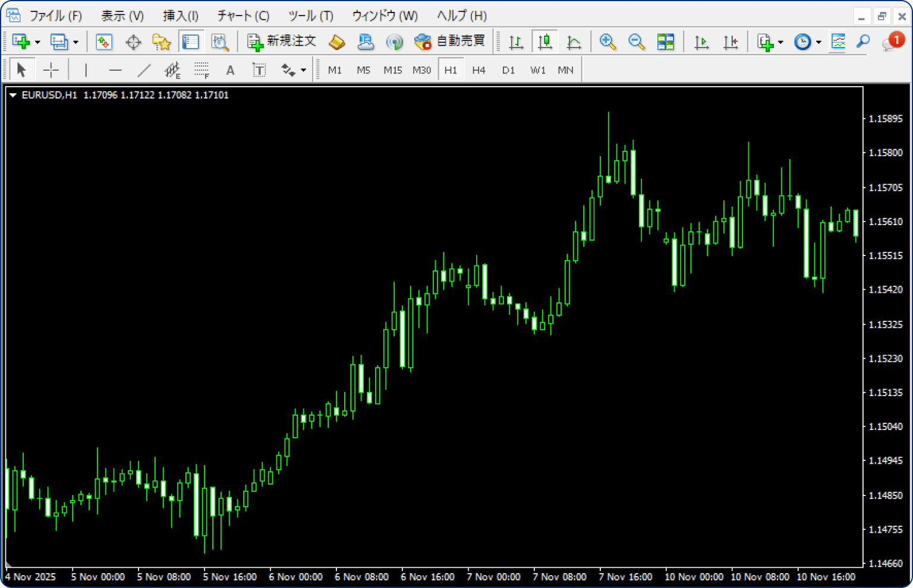Open the Navigator folder-star icon

point(162,42)
